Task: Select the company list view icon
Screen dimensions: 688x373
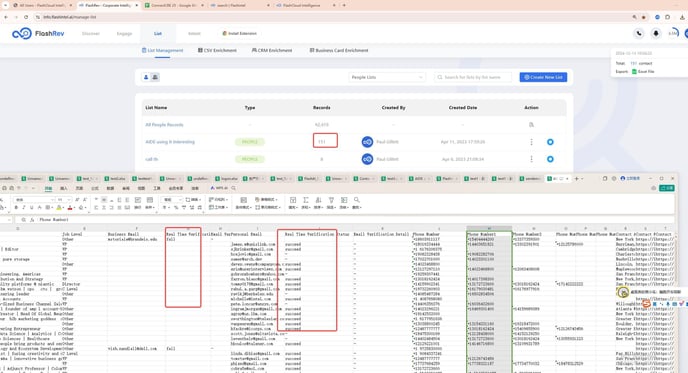Action: (155, 77)
